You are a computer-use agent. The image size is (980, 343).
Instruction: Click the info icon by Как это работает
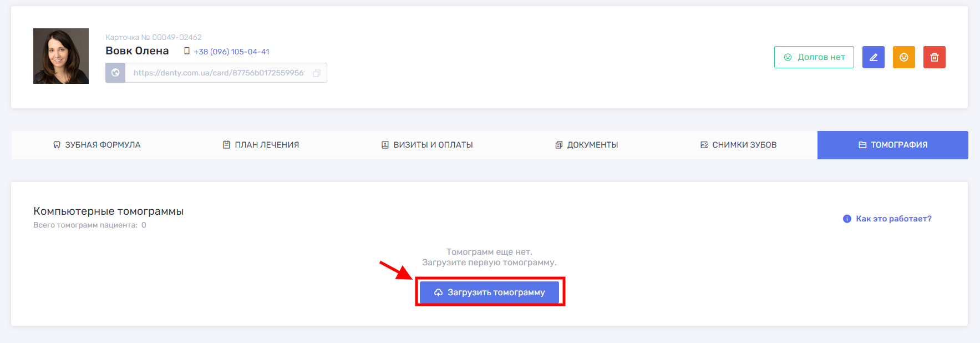click(x=847, y=219)
